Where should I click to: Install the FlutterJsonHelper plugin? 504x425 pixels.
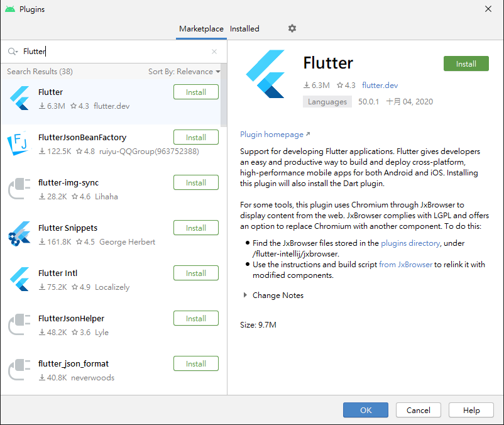point(196,319)
